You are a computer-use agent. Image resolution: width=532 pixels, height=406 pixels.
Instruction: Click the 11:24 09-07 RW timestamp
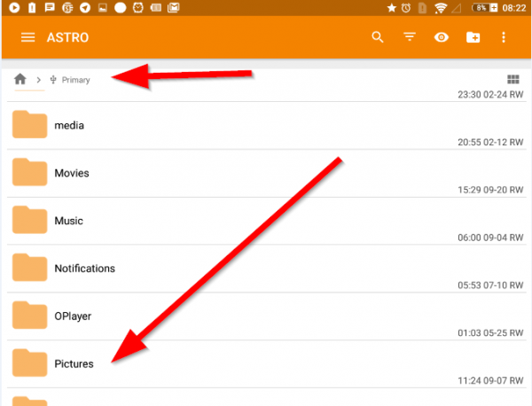coord(490,380)
